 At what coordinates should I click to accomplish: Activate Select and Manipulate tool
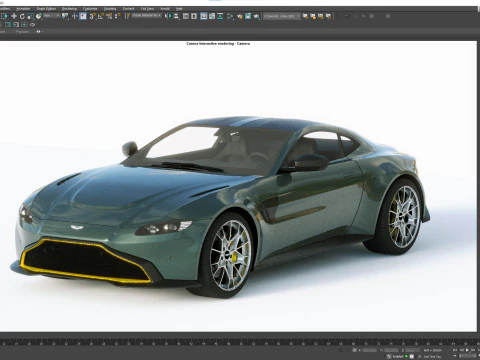click(x=75, y=16)
